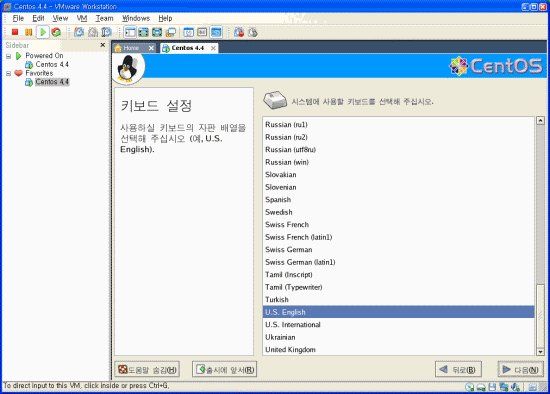Click the Revert to Snapshot toolbar icon

(93, 32)
